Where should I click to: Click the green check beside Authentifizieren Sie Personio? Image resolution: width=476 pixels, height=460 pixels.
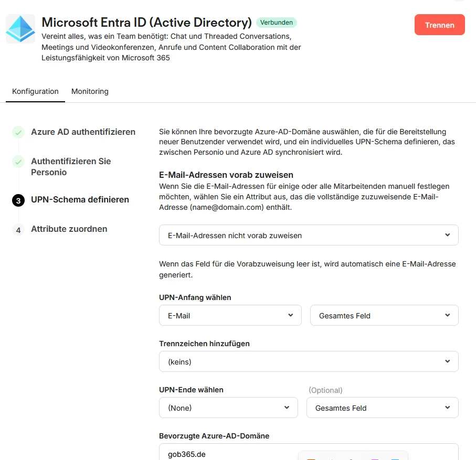pyautogui.click(x=18, y=162)
